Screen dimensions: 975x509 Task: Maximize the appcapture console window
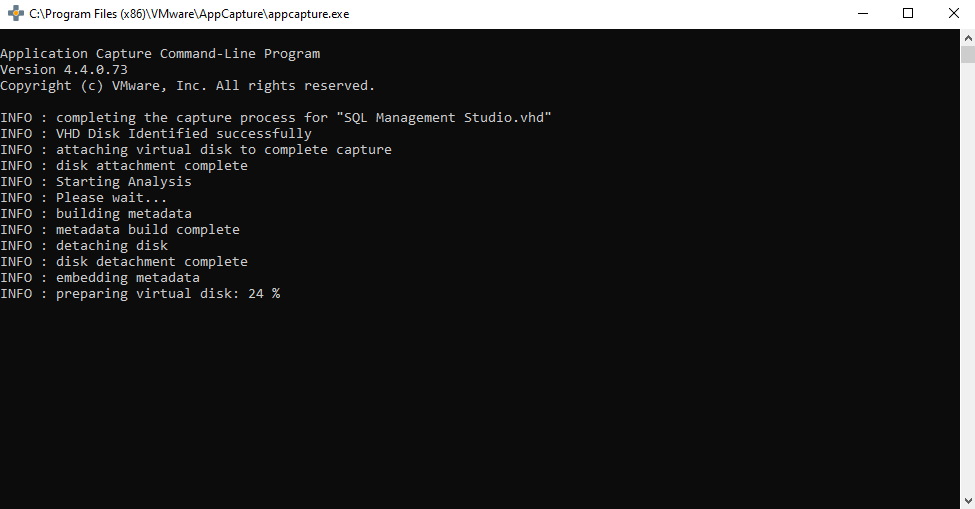click(x=908, y=14)
